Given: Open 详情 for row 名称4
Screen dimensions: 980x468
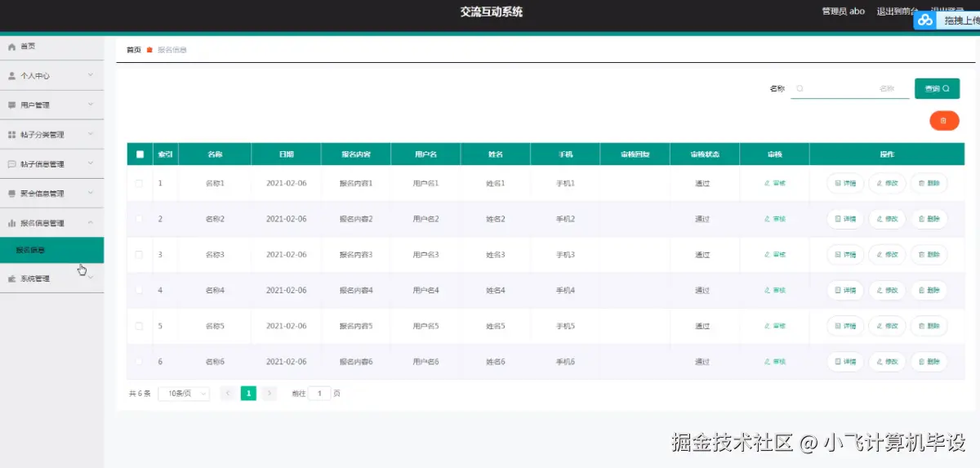Looking at the screenshot, I should pos(845,290).
